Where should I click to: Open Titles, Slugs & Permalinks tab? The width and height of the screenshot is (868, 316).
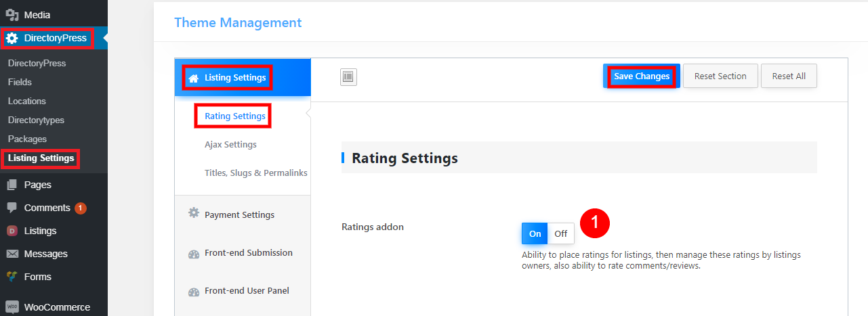pos(256,173)
